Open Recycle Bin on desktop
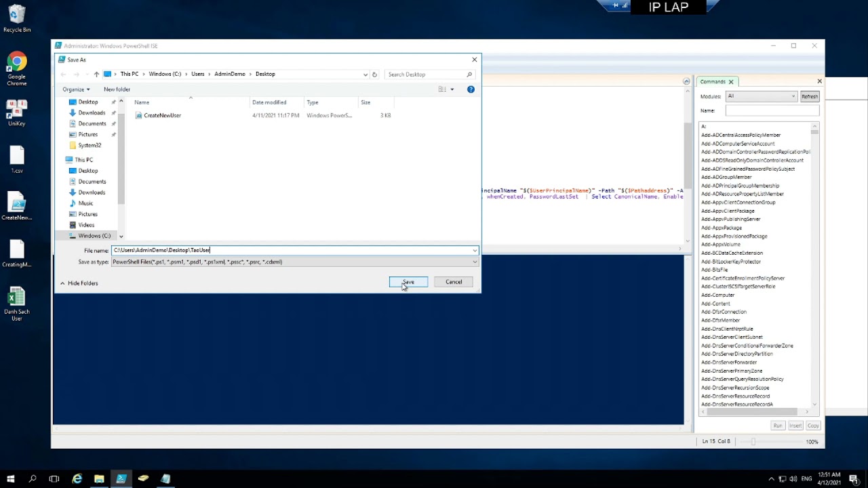 pos(17,19)
